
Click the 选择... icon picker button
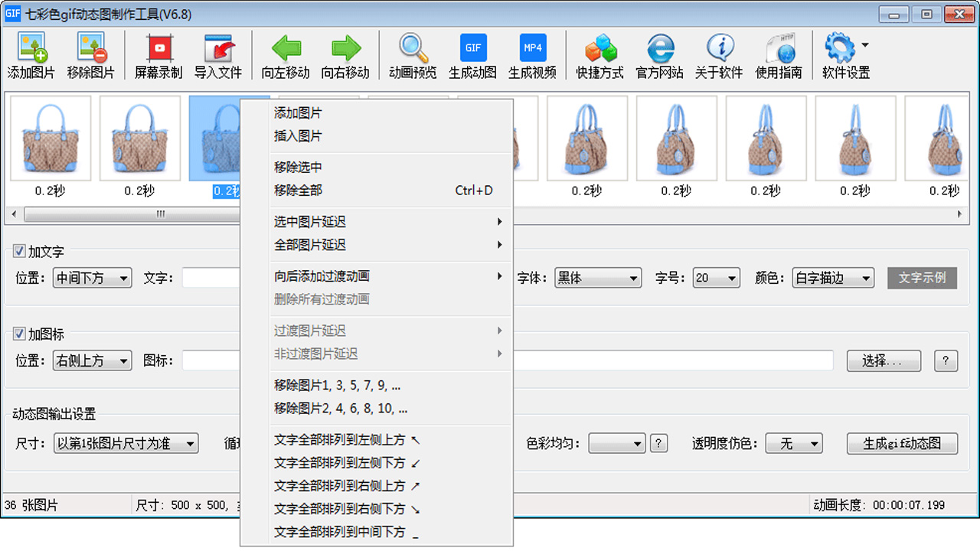tap(884, 360)
